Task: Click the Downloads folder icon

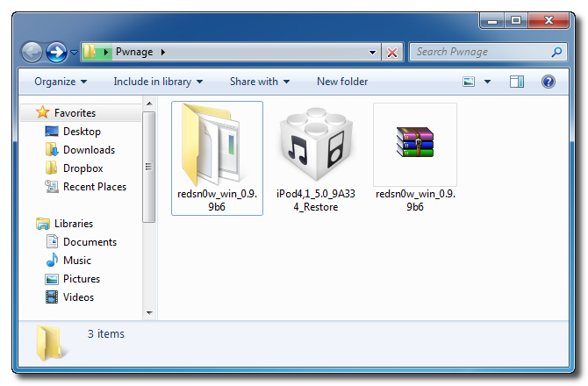Action: pos(52,149)
